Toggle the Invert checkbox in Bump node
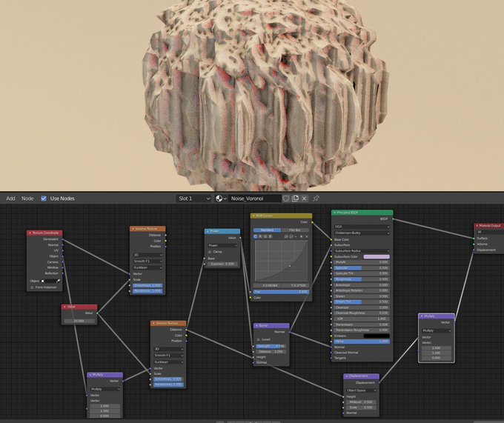504x423 pixels. [x=259, y=340]
